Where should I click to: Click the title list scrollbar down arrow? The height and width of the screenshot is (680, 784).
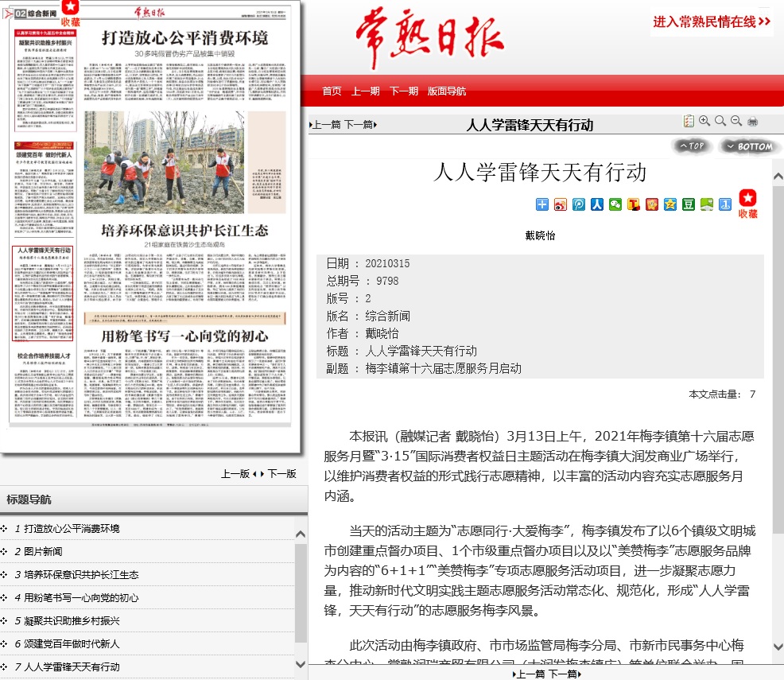point(301,665)
